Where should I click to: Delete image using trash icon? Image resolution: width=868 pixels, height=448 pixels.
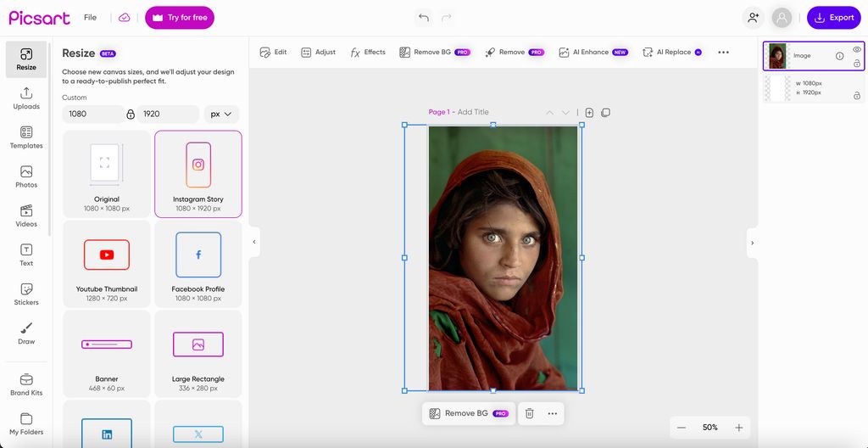pos(529,413)
